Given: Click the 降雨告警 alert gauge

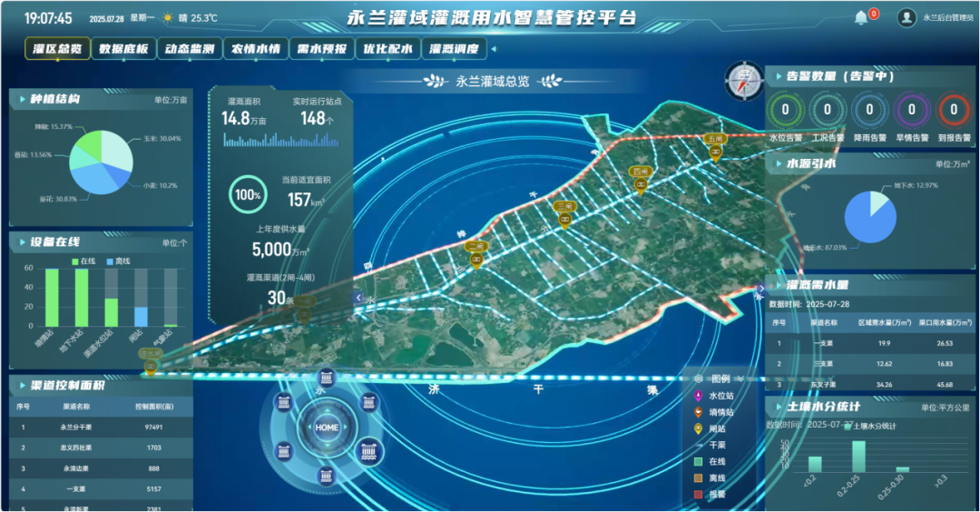Looking at the screenshot, I should coord(869,110).
